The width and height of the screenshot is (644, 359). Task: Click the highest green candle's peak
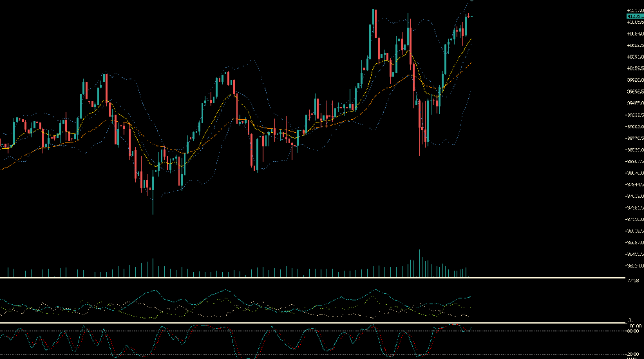374,10
